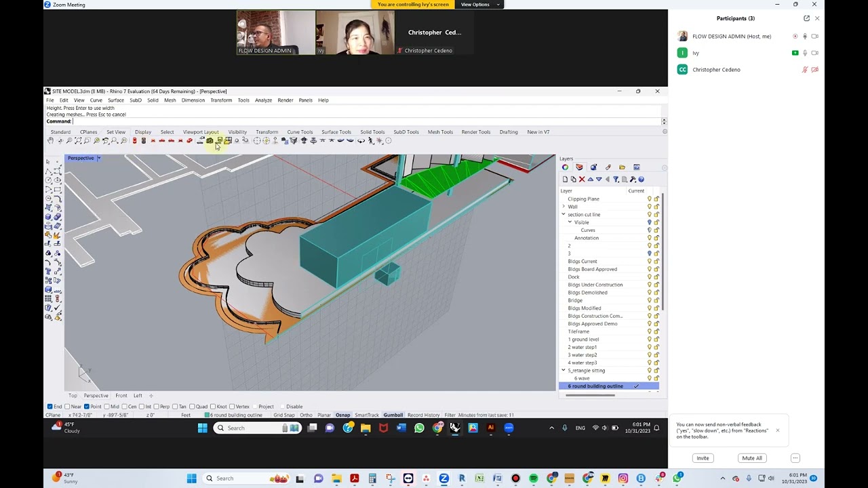Click the Undo View Change icon
The height and width of the screenshot is (488, 868).
coord(106,140)
